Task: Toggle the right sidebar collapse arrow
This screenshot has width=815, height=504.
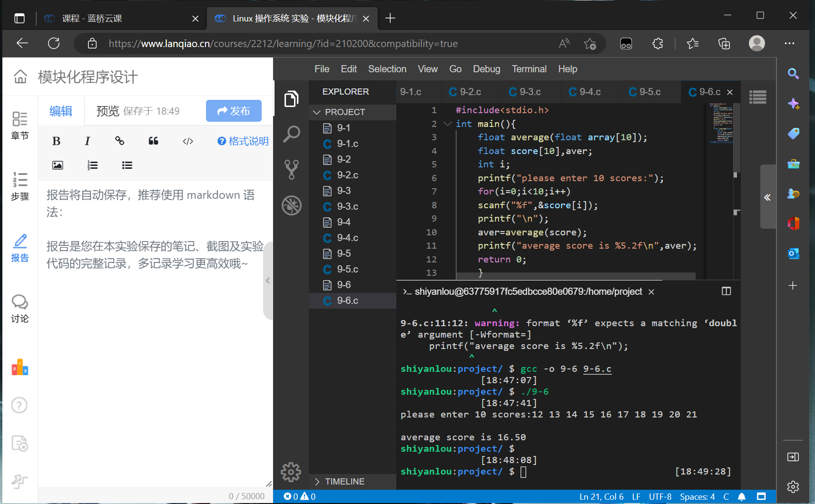Action: (x=767, y=197)
